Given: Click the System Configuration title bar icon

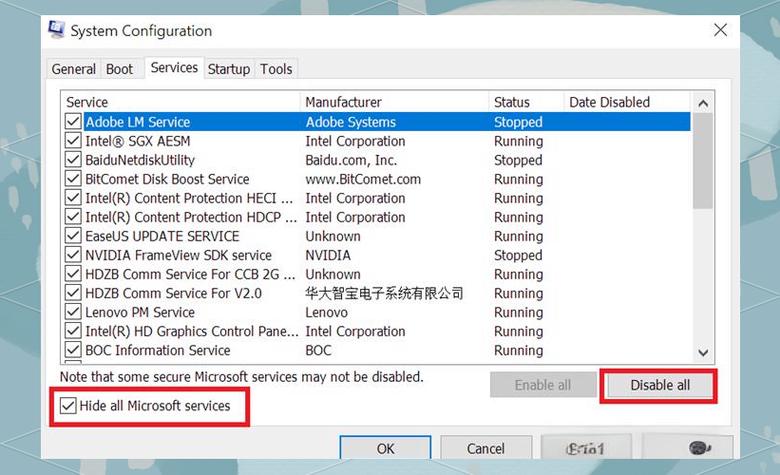Looking at the screenshot, I should click(x=56, y=29).
